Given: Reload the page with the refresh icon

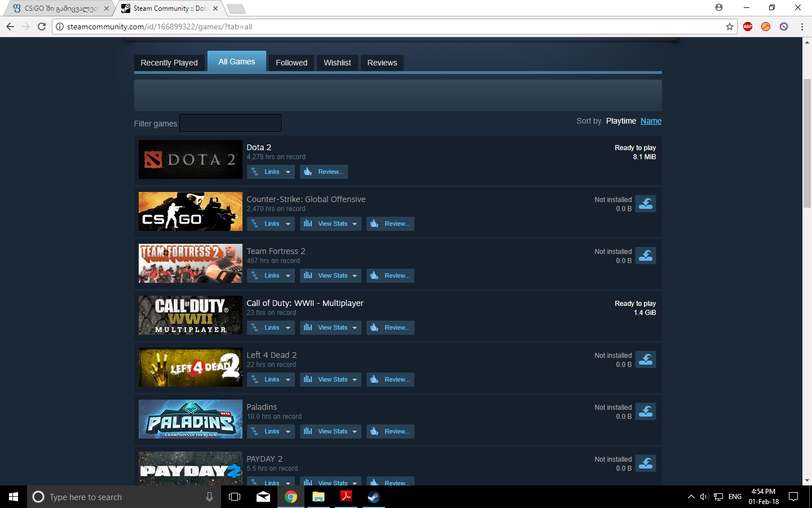Looking at the screenshot, I should point(42,27).
